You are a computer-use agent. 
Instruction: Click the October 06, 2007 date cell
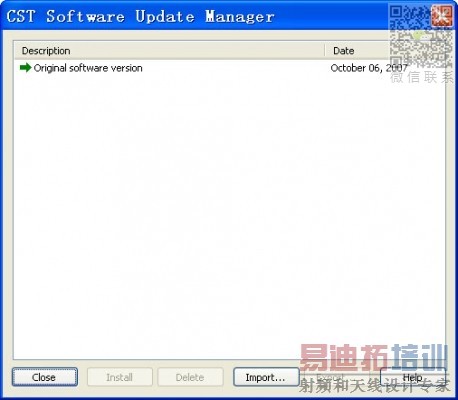click(369, 68)
